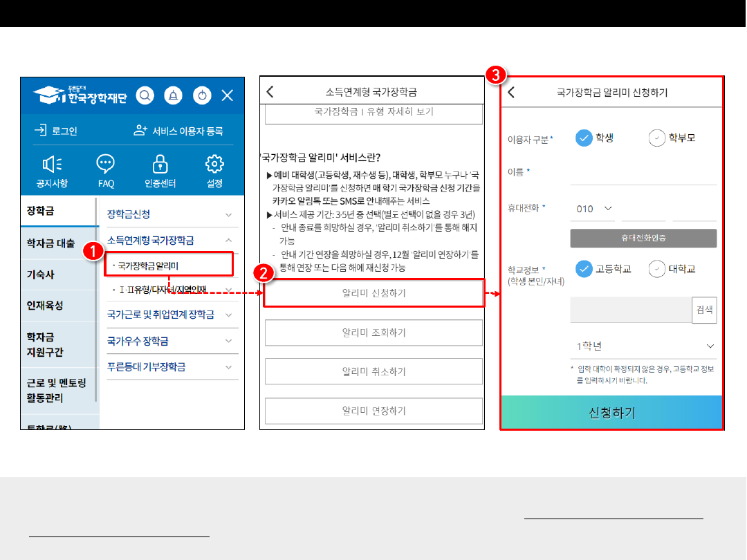The width and height of the screenshot is (747, 560).
Task: Click the 이름 name input field
Action: click(x=643, y=173)
